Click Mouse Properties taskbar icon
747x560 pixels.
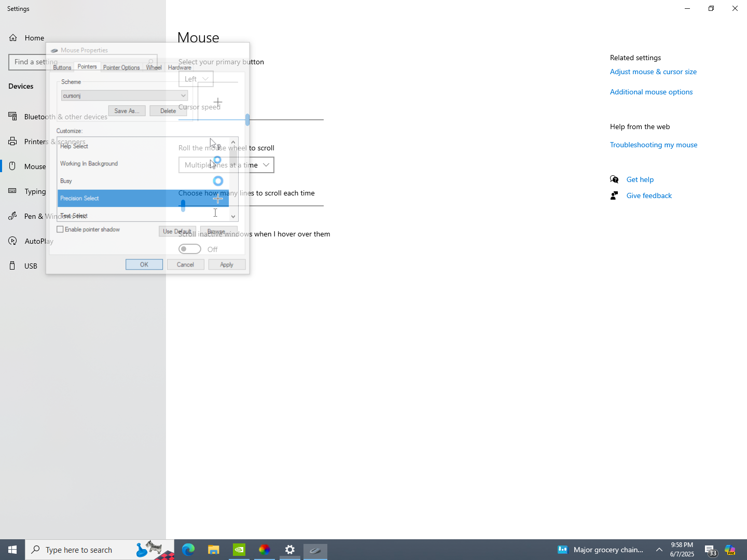(315, 550)
